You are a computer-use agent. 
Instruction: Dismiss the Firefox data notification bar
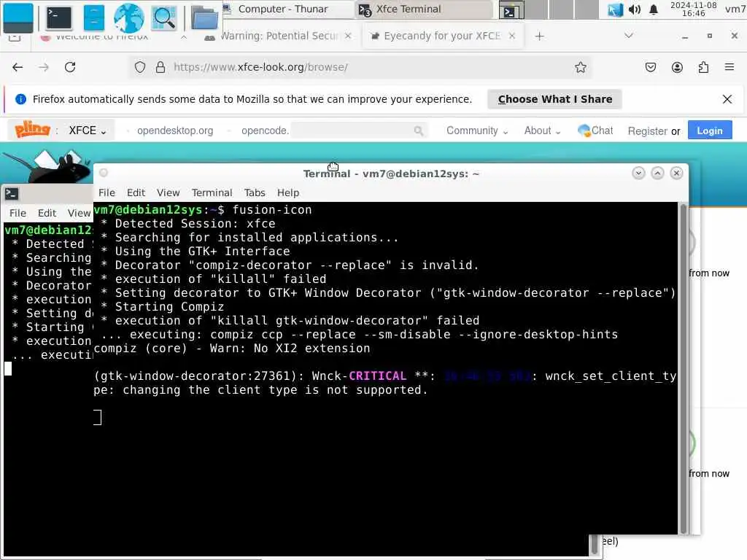tap(727, 99)
